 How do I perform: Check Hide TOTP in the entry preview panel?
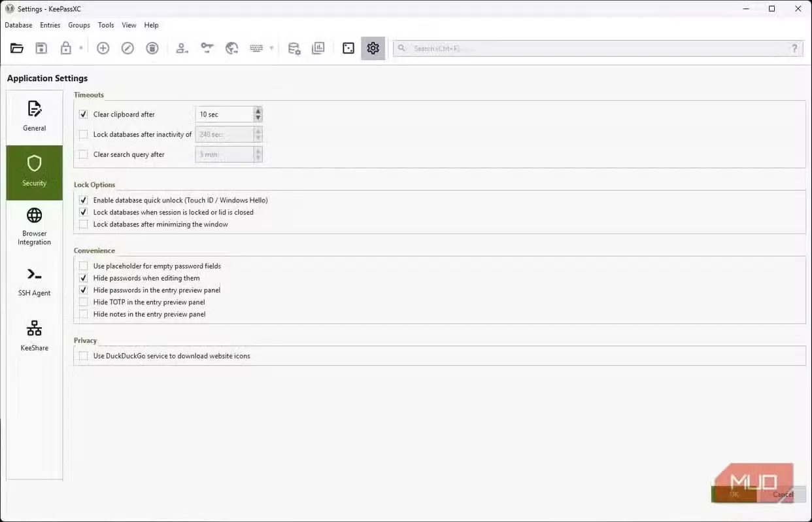tap(83, 302)
